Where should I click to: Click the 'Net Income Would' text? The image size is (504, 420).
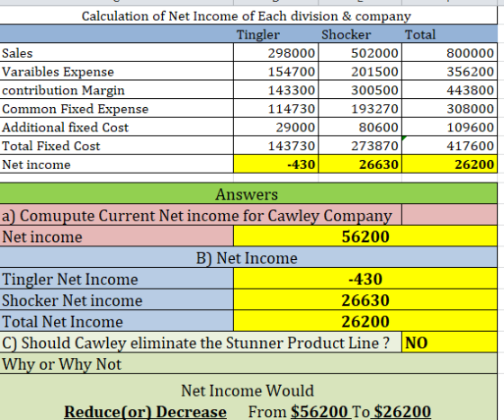pos(247,390)
